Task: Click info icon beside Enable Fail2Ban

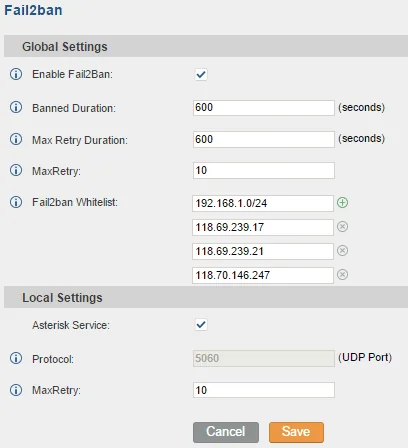Action: 16,74
